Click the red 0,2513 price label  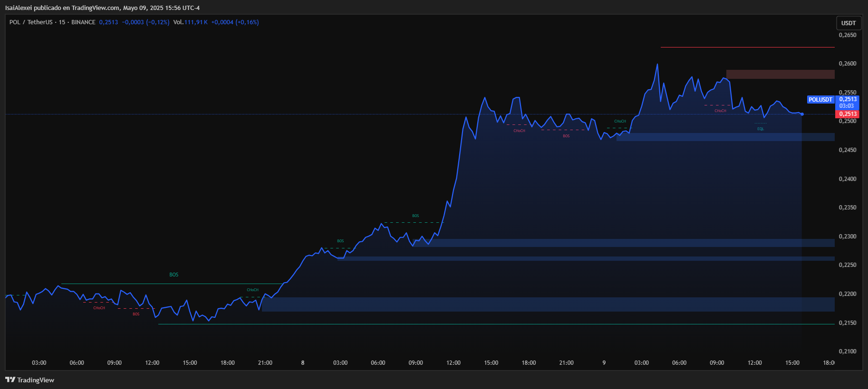848,114
